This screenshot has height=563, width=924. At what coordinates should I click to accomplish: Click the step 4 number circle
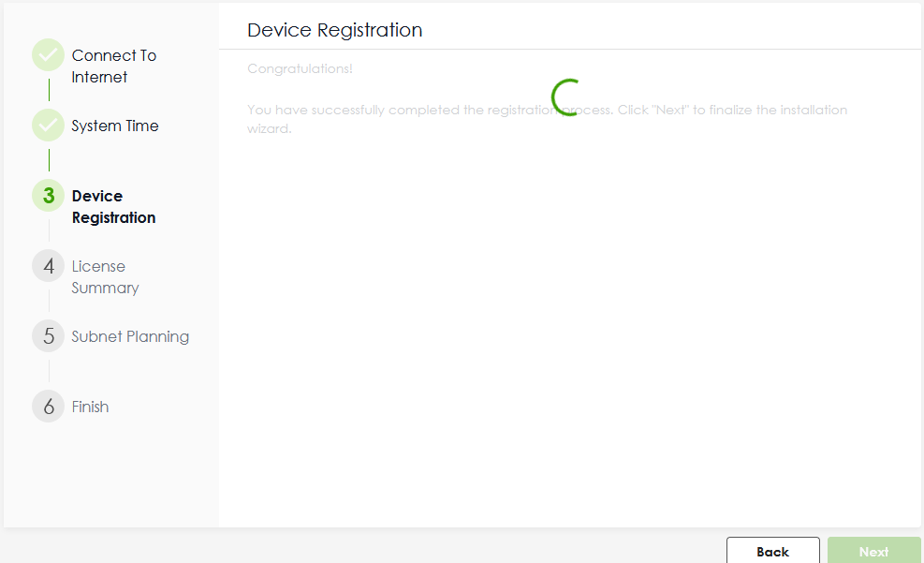pos(49,266)
